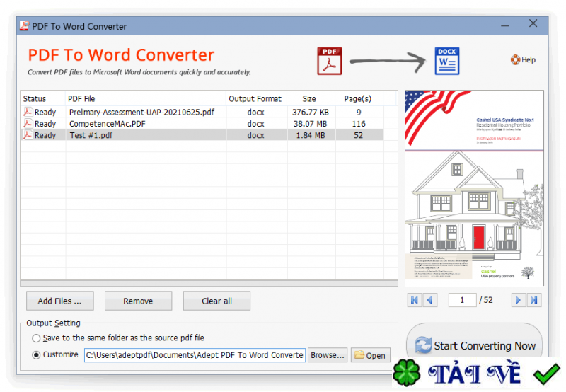Click docx format cell for CompetenceMAc.PDF
Viewport: 566px width, 392px height.
tap(256, 124)
